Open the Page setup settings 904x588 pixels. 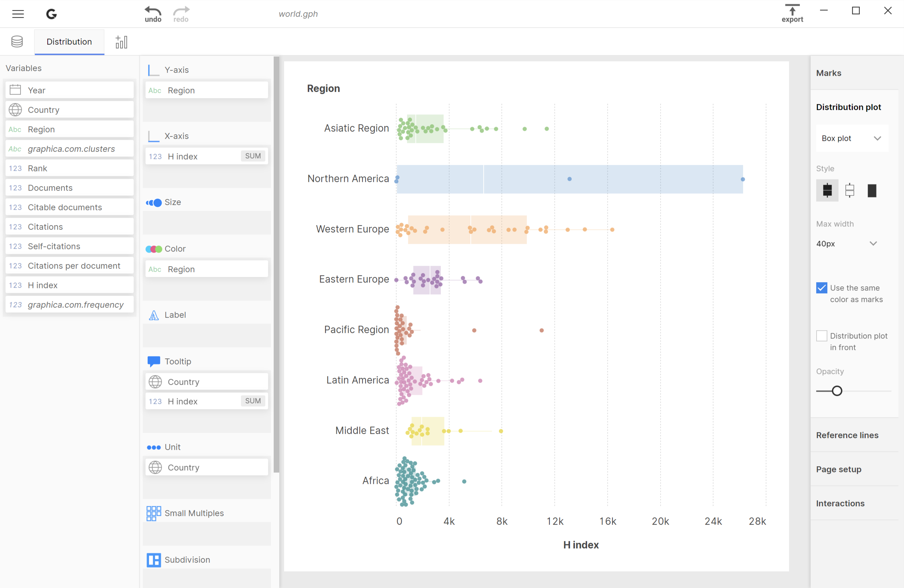[x=839, y=469]
